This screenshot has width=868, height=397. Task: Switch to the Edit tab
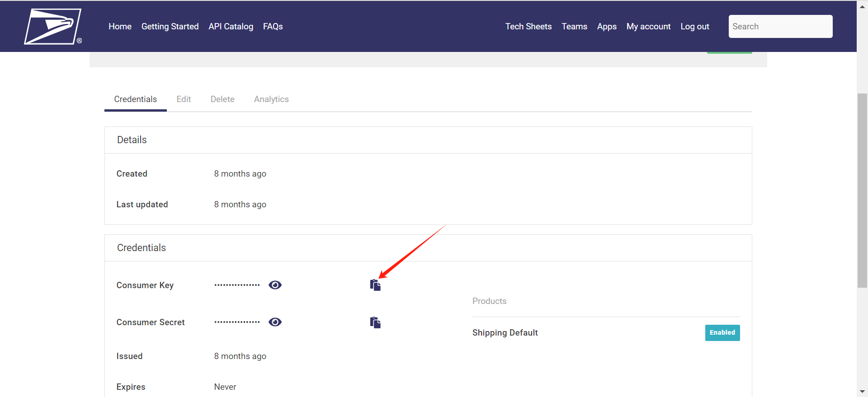(184, 99)
